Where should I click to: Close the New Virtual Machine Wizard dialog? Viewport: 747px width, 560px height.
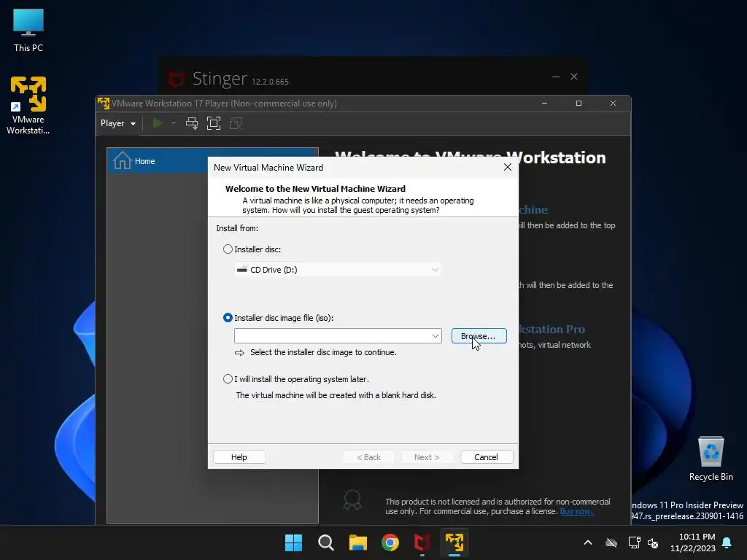tap(508, 167)
